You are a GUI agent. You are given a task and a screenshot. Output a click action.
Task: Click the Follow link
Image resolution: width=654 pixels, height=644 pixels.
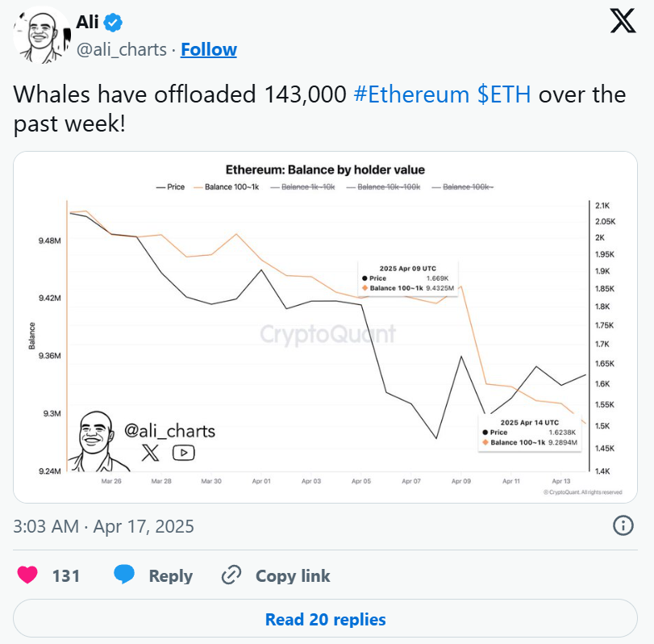pos(209,50)
